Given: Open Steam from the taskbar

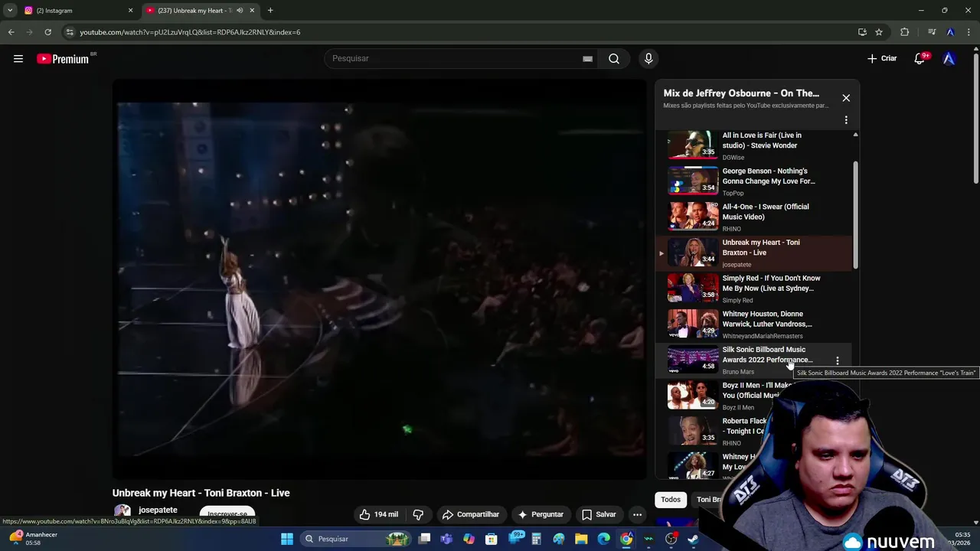Looking at the screenshot, I should coord(694,539).
